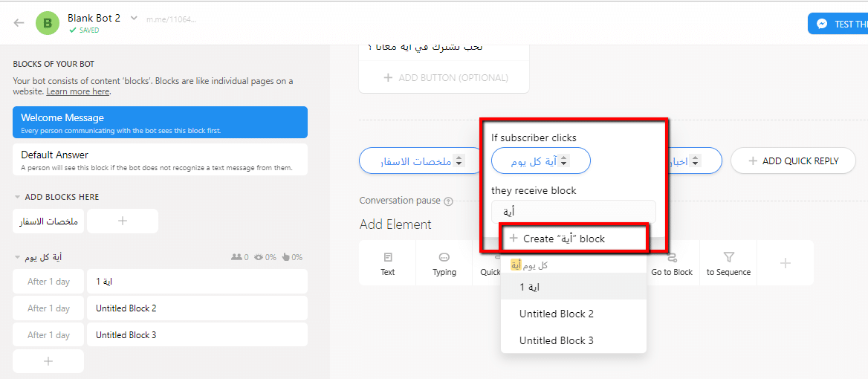The height and width of the screenshot is (379, 868).
Task: Click Add Quick Reply button
Action: 793,161
